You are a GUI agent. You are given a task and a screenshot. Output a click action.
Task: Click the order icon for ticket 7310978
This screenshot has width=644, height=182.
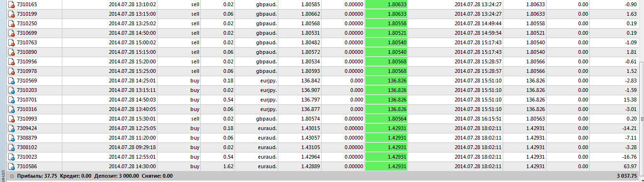[11, 71]
